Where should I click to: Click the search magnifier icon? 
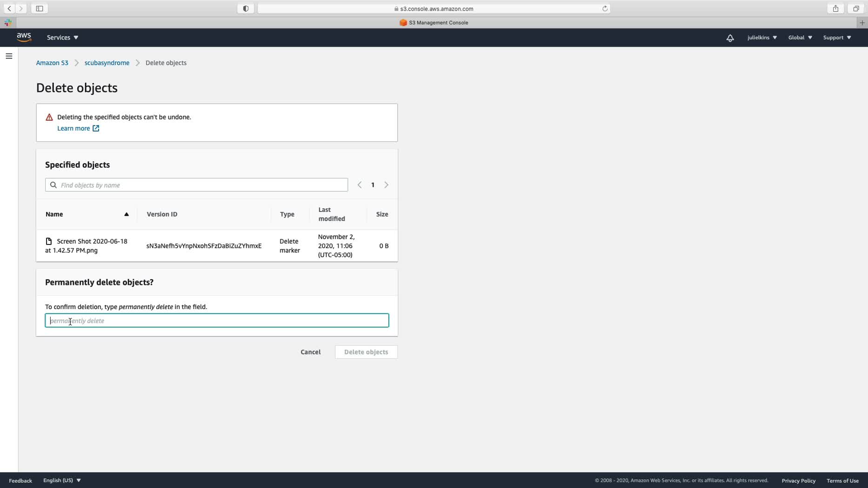tap(53, 185)
